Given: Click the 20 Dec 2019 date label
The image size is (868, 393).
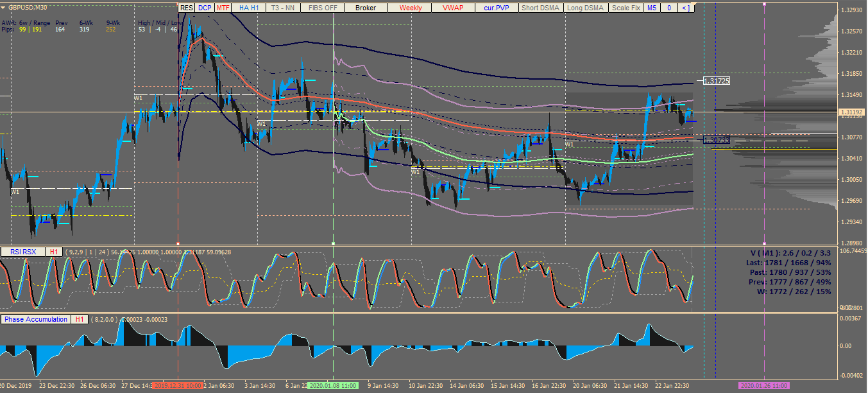Looking at the screenshot, I should click(15, 386).
